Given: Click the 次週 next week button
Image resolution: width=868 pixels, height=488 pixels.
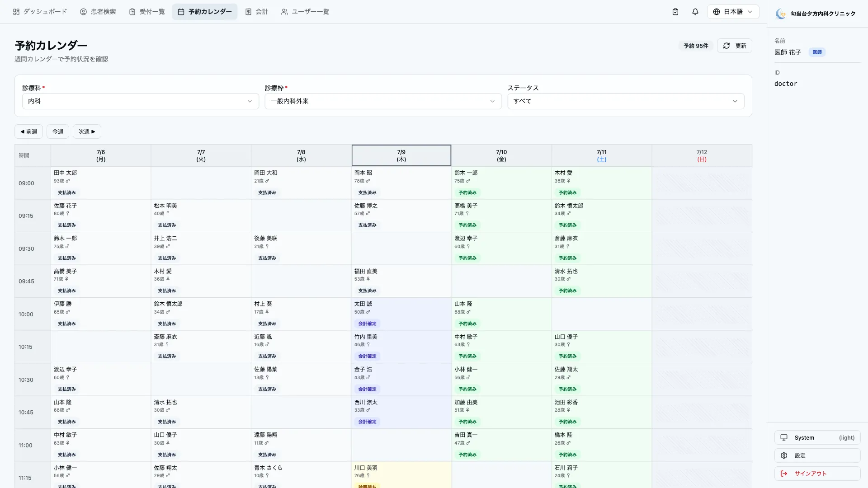Looking at the screenshot, I should point(87,131).
